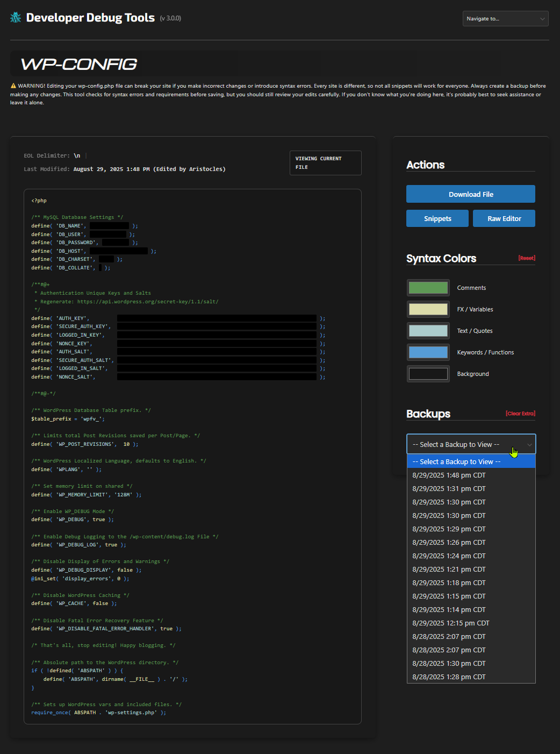Change the Keywords / Functions color
The width and height of the screenshot is (560, 754).
428,352
